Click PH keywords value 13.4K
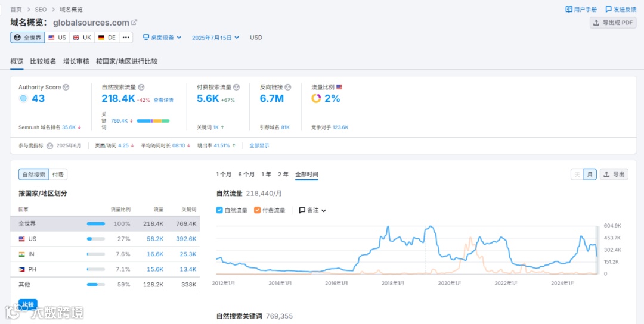The height and width of the screenshot is (324, 644). [188, 269]
